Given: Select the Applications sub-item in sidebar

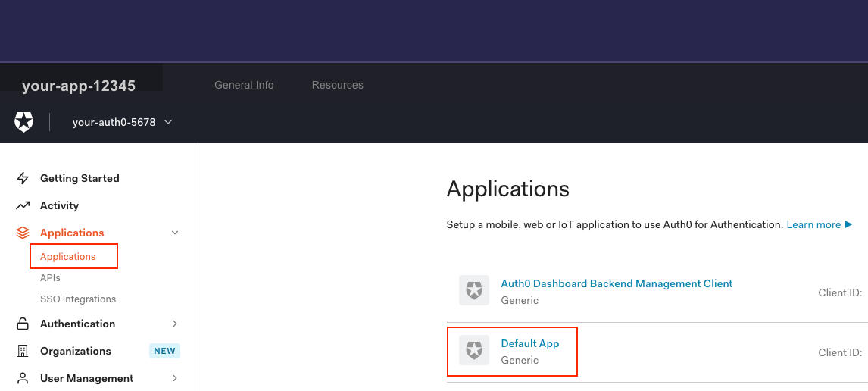Looking at the screenshot, I should pyautogui.click(x=68, y=256).
